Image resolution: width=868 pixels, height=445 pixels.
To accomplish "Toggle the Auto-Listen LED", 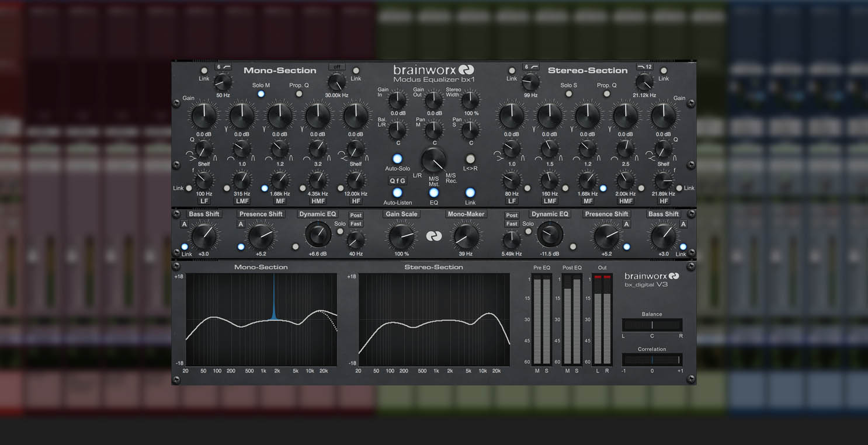I will click(x=397, y=193).
